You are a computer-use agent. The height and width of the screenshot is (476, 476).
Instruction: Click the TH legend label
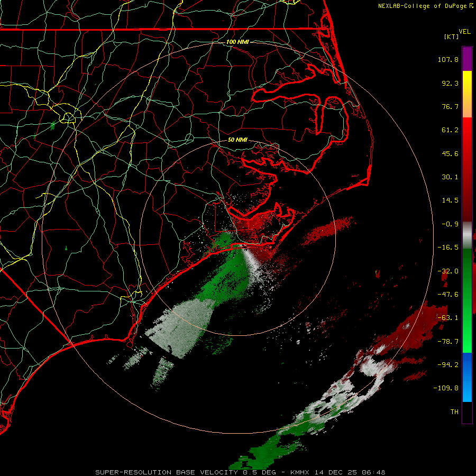click(454, 412)
